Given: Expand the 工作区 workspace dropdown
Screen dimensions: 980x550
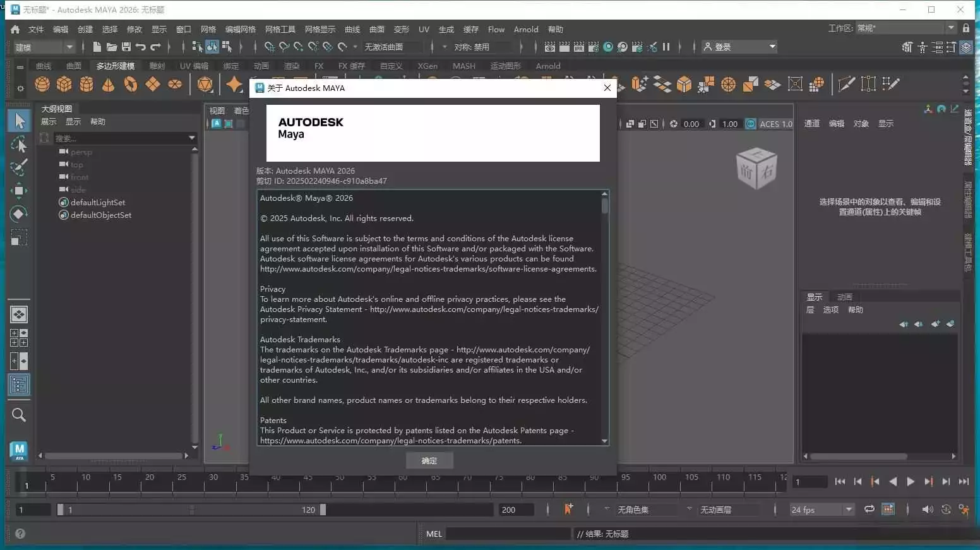Looking at the screenshot, I should 906,28.
